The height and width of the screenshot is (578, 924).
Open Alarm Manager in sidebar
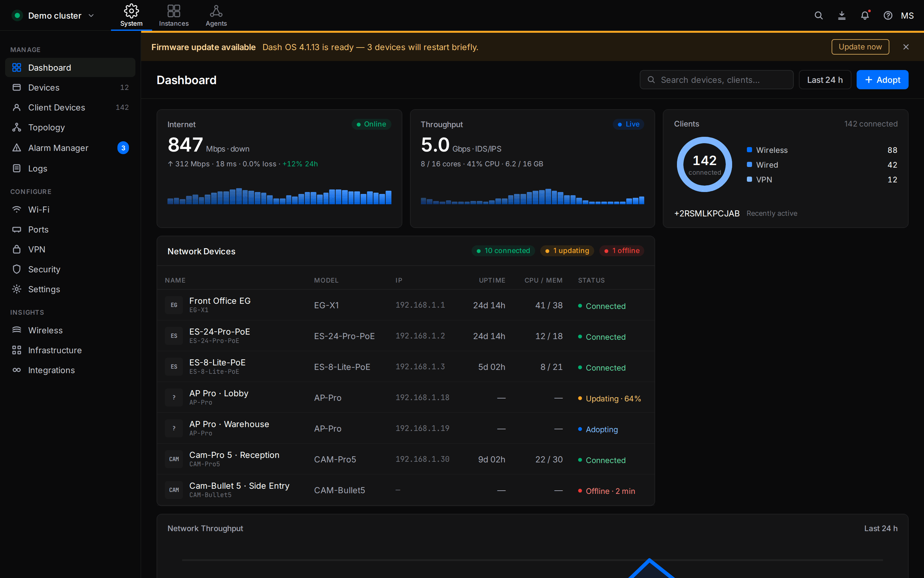coord(70,148)
